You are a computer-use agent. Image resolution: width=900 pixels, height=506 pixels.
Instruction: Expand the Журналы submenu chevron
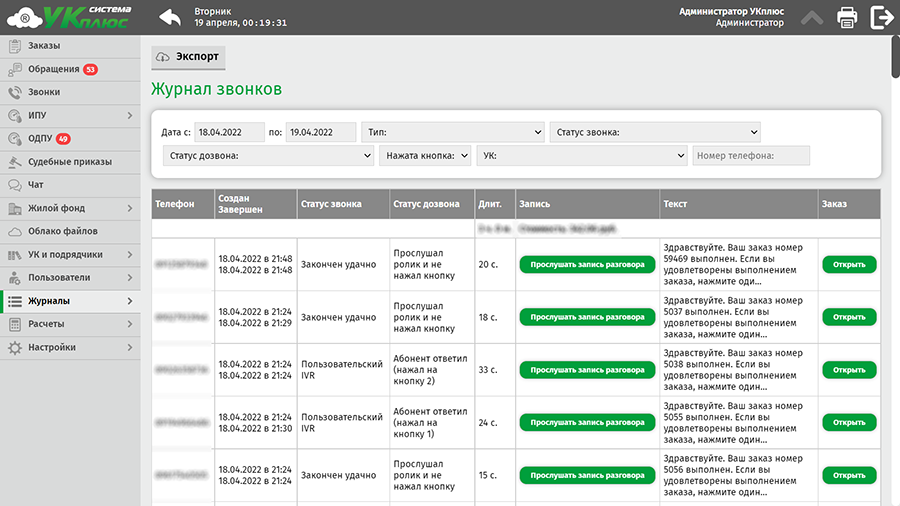[x=130, y=301]
